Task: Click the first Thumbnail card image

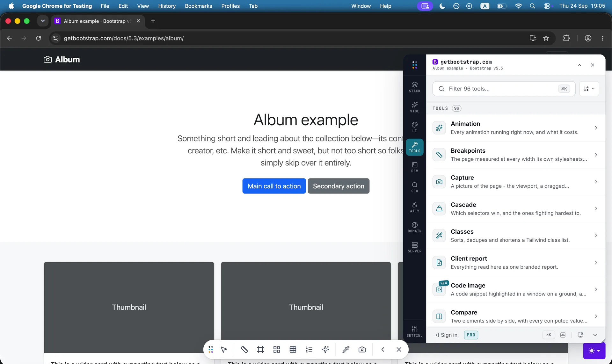Action: click(x=129, y=307)
